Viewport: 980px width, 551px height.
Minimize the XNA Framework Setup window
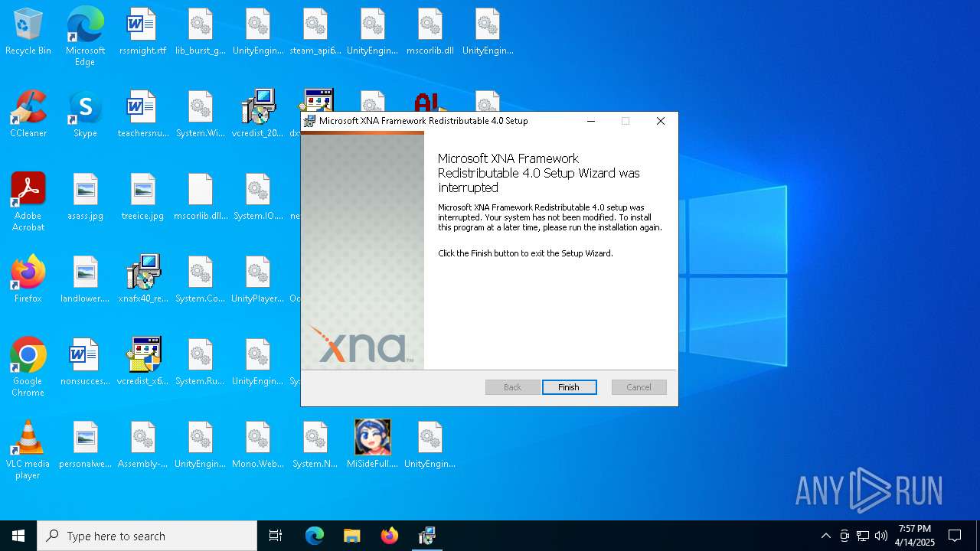pyautogui.click(x=591, y=121)
